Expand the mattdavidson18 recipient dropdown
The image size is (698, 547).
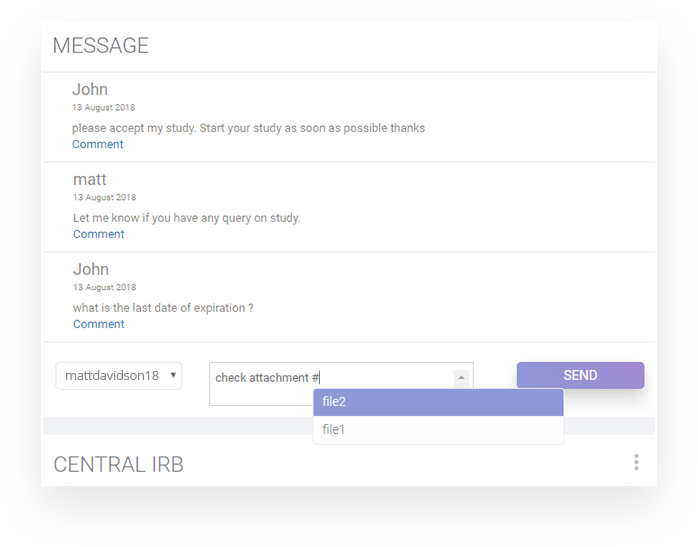tap(119, 376)
